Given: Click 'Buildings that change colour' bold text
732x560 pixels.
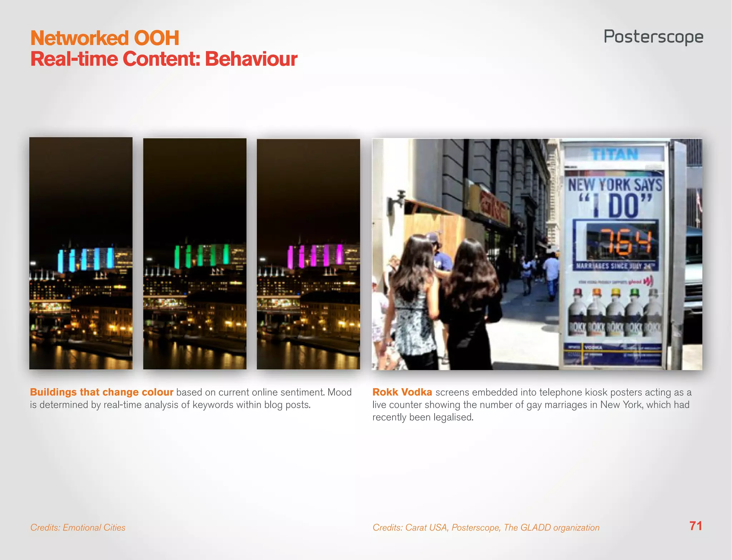Looking at the screenshot, I should 102,392.
